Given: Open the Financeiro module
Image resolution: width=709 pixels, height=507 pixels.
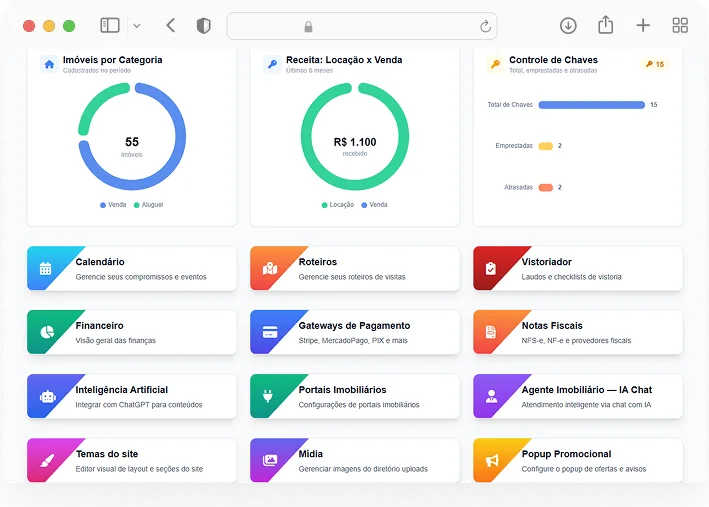Looking at the screenshot, I should pyautogui.click(x=132, y=332).
